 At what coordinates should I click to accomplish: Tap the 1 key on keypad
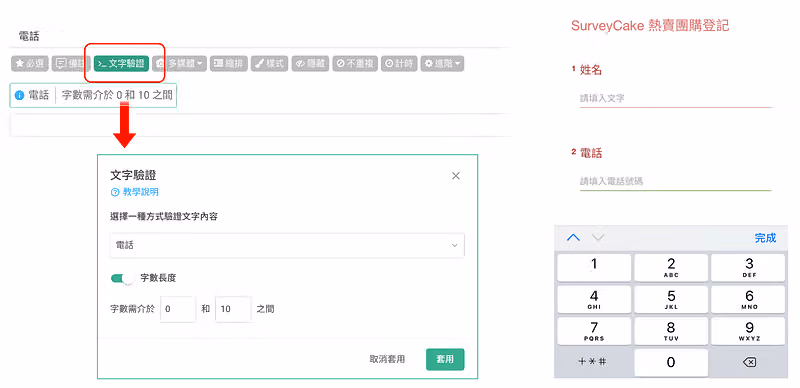(594, 268)
